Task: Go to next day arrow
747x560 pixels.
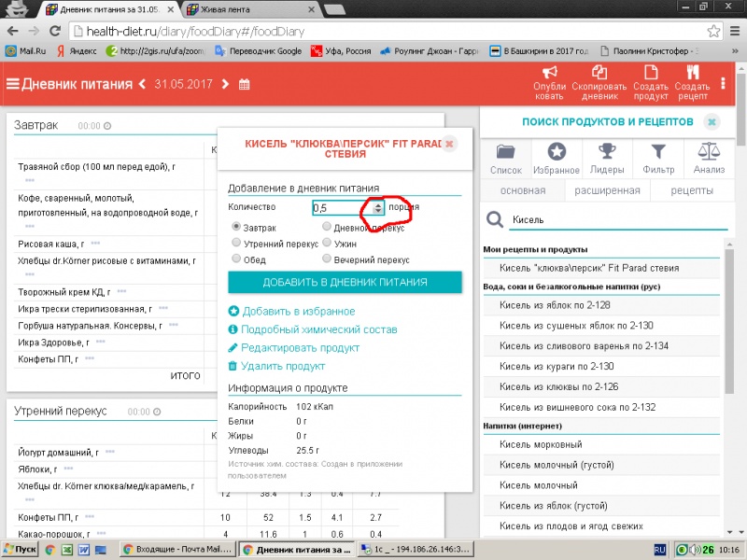Action: [x=224, y=84]
